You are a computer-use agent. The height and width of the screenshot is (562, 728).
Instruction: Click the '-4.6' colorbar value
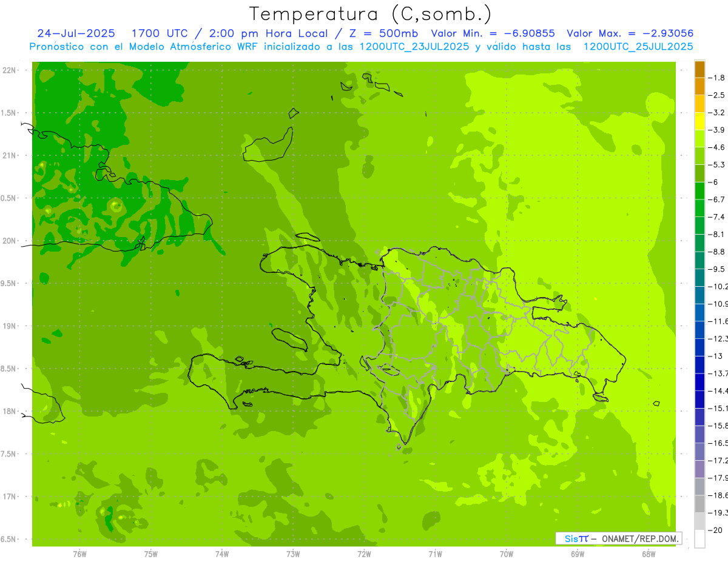coord(717,147)
